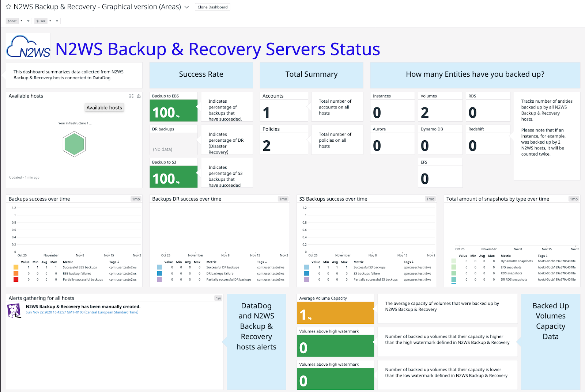Click orange swatch for EBS backup failures
This screenshot has height=392, width=585.
(16, 273)
